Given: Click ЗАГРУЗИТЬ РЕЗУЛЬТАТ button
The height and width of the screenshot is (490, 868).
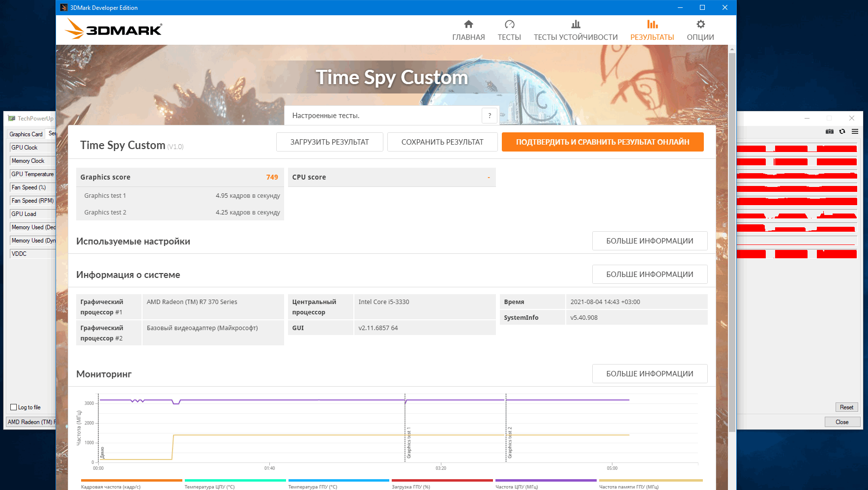Looking at the screenshot, I should click(329, 142).
